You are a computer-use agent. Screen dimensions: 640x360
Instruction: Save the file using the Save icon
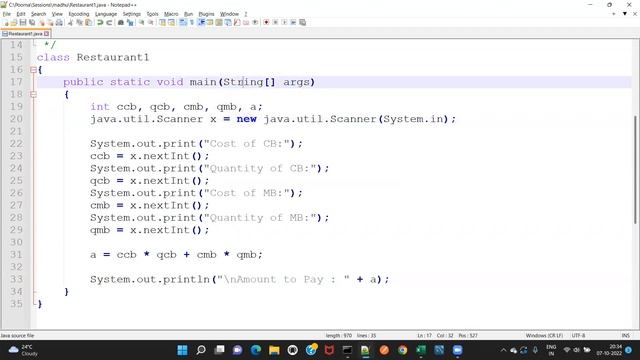[x=23, y=22]
